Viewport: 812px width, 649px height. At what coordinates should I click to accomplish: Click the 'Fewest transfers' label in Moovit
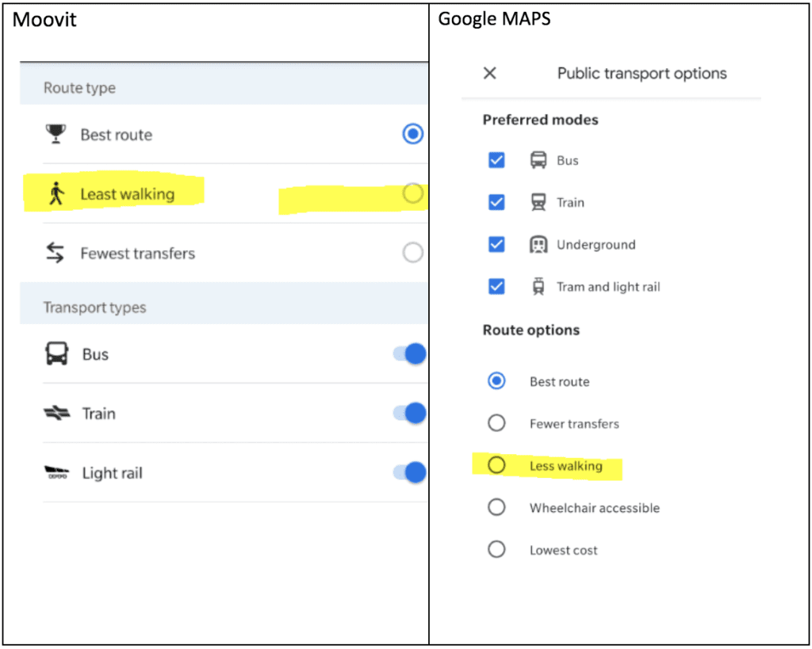coord(138,254)
